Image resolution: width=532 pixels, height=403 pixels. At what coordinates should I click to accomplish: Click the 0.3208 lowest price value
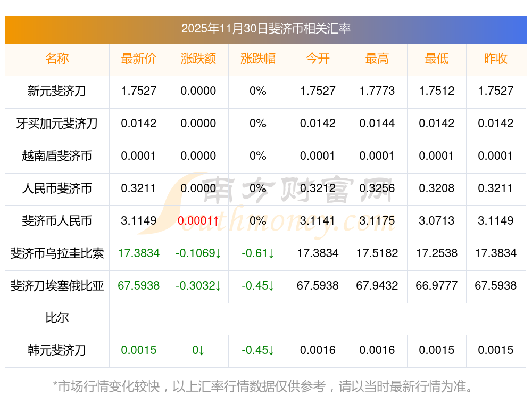pyautogui.click(x=437, y=188)
